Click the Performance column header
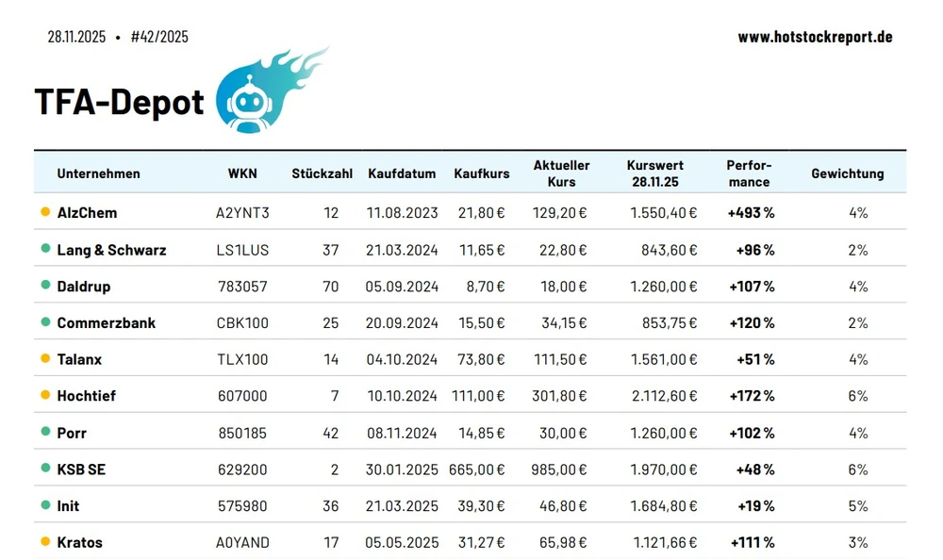This screenshot has height=560, width=943. [x=749, y=173]
